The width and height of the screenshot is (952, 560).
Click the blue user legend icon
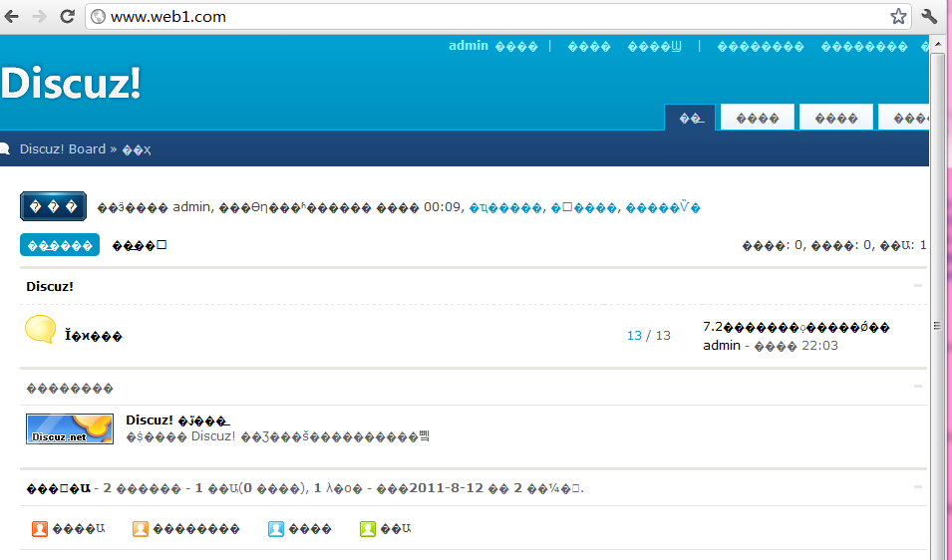coord(276,529)
